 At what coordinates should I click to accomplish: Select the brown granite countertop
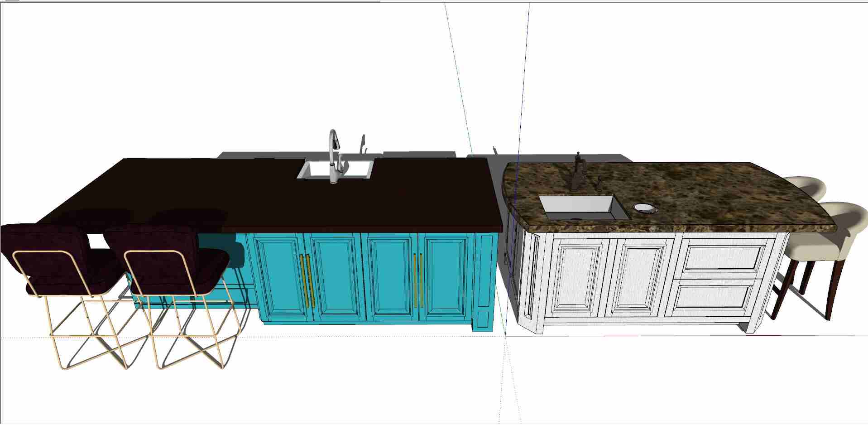670,197
